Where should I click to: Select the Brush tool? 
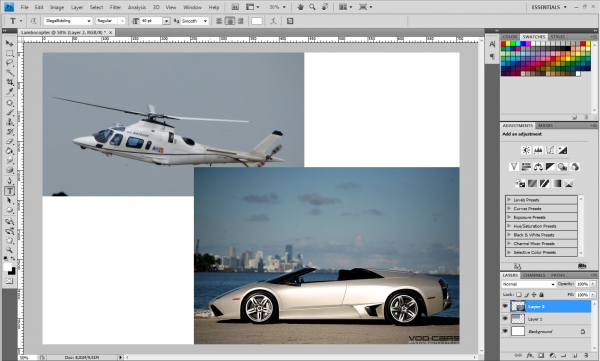[9, 113]
